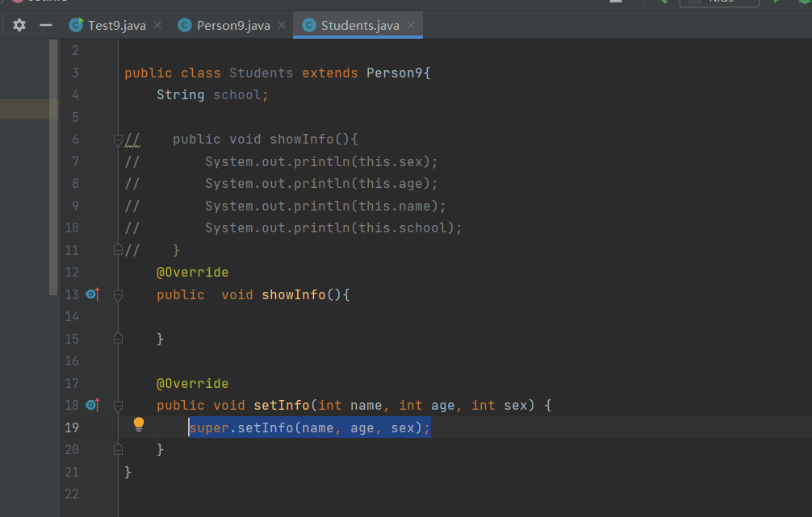Click the left panel vertical scrollbar
Screen dimensions: 812x517
(53, 167)
